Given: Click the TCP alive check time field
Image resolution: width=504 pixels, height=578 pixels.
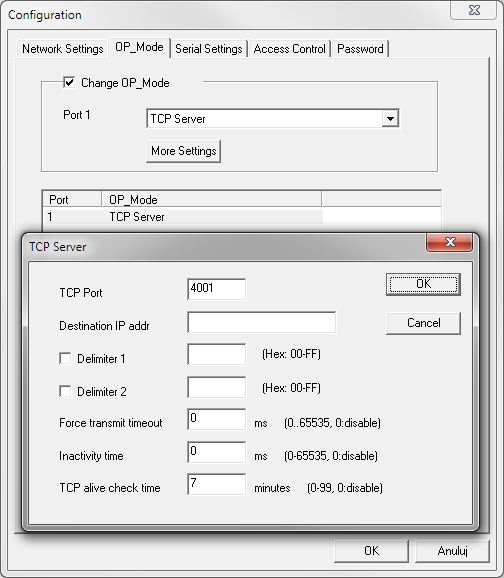Looking at the screenshot, I should [x=216, y=484].
